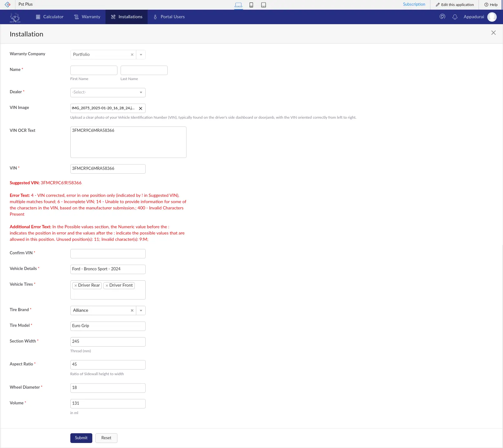Click the plug connections icon
Screen dimensions: 503x448
tap(442, 17)
